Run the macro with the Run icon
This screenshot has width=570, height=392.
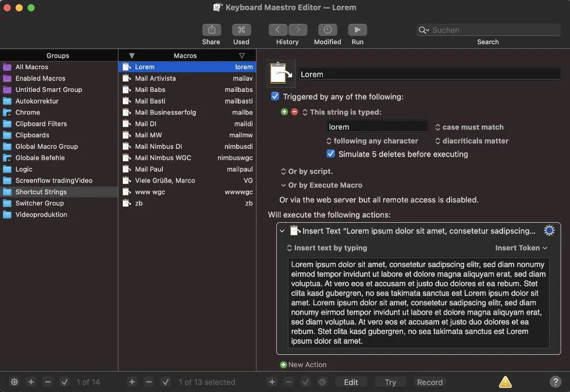click(357, 30)
